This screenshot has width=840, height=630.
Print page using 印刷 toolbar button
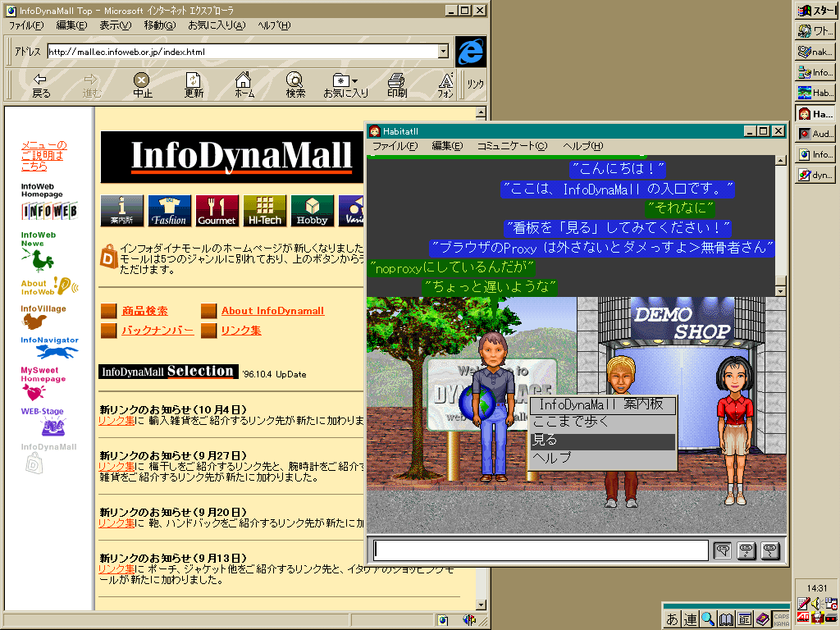point(397,85)
